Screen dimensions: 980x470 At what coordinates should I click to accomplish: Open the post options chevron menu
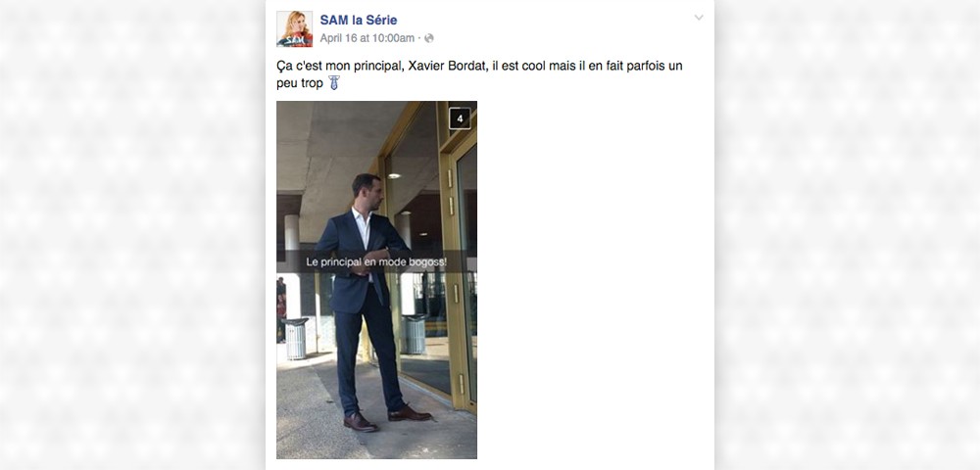pos(699,18)
